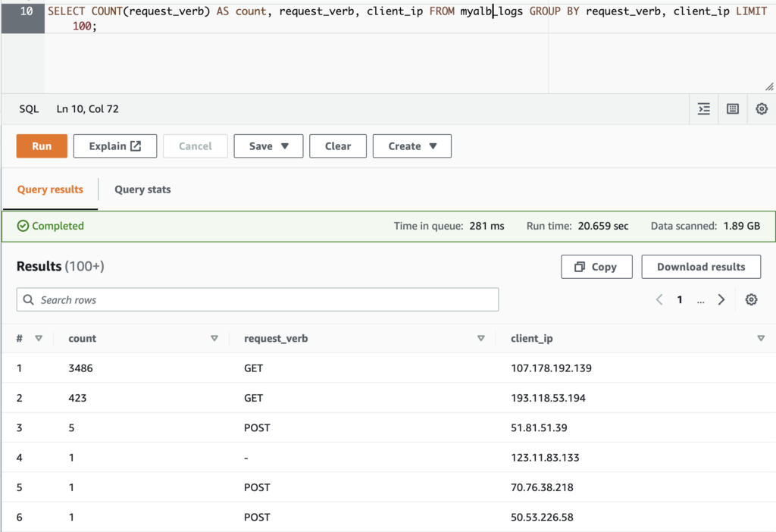776x532 pixels.
Task: Click the previous page chevron
Action: 659,299
